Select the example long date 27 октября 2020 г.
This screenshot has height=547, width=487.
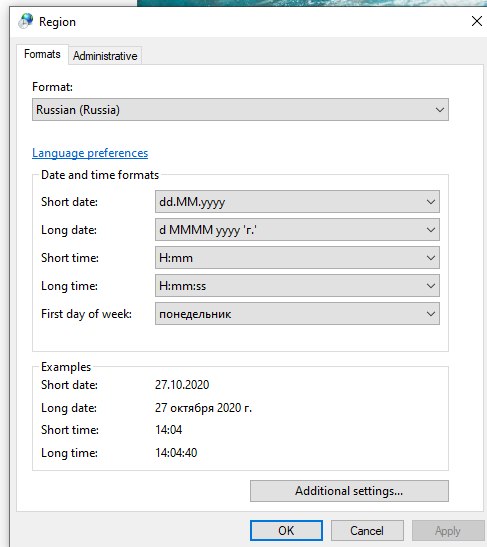point(203,407)
